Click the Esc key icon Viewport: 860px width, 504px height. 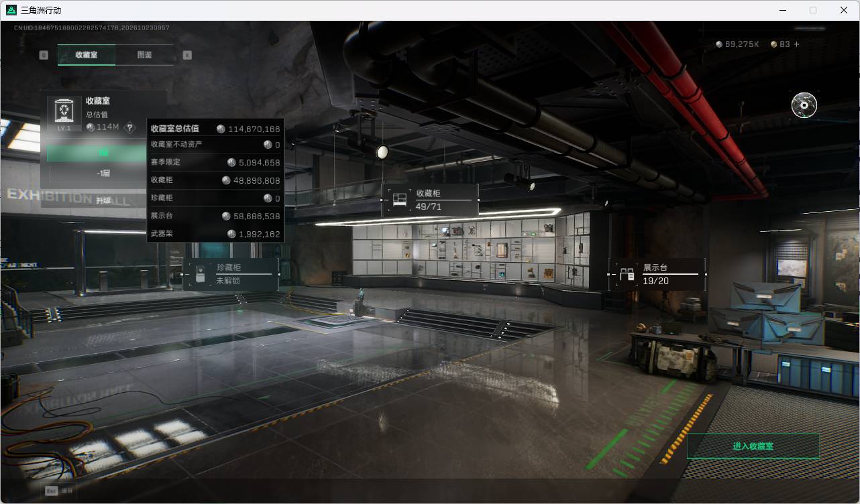51,491
